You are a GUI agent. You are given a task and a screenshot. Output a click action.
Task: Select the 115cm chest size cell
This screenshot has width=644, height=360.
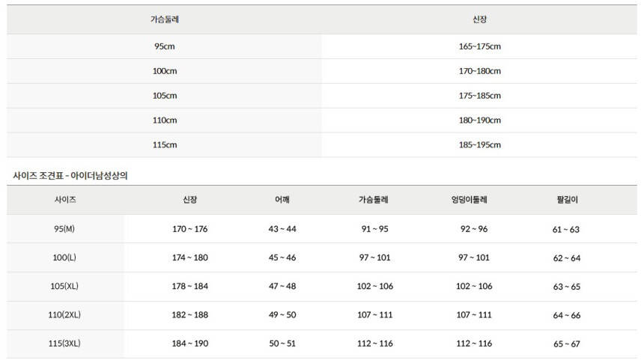point(165,145)
